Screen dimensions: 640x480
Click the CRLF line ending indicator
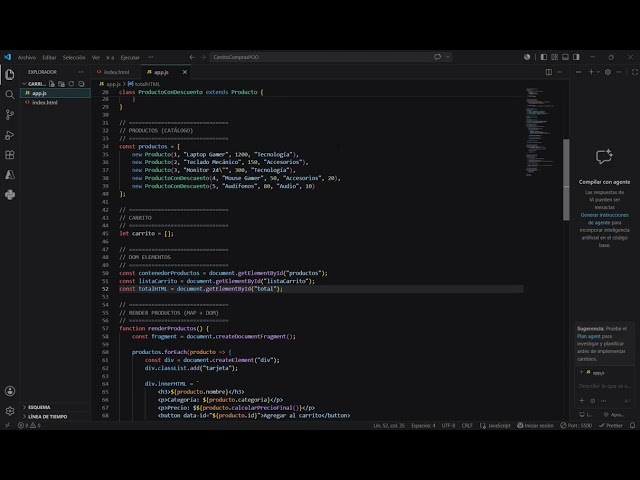tap(467, 425)
